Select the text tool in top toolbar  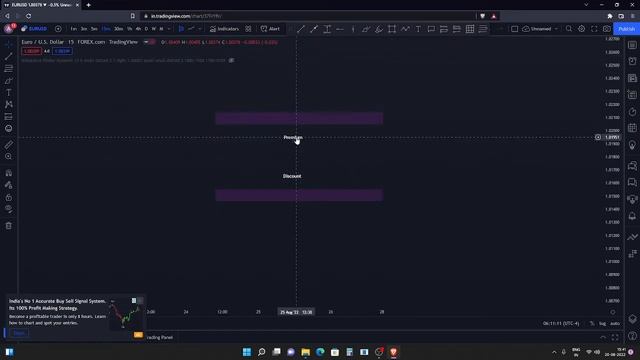pos(418,29)
